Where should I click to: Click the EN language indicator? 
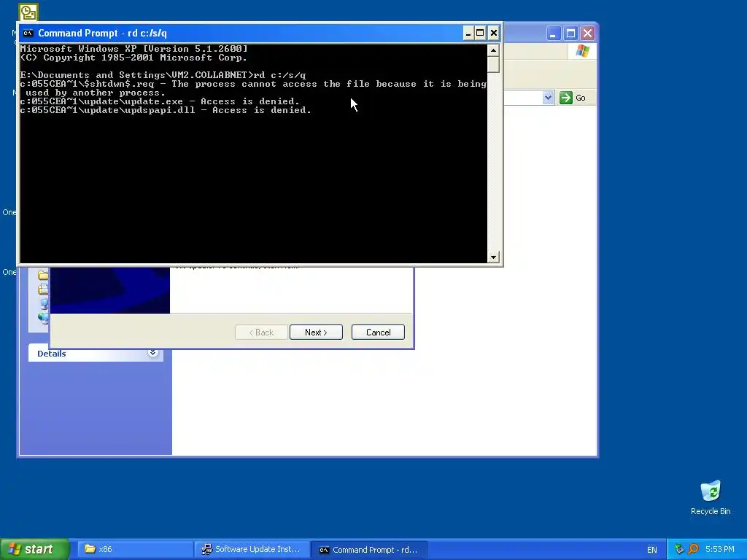(x=651, y=550)
